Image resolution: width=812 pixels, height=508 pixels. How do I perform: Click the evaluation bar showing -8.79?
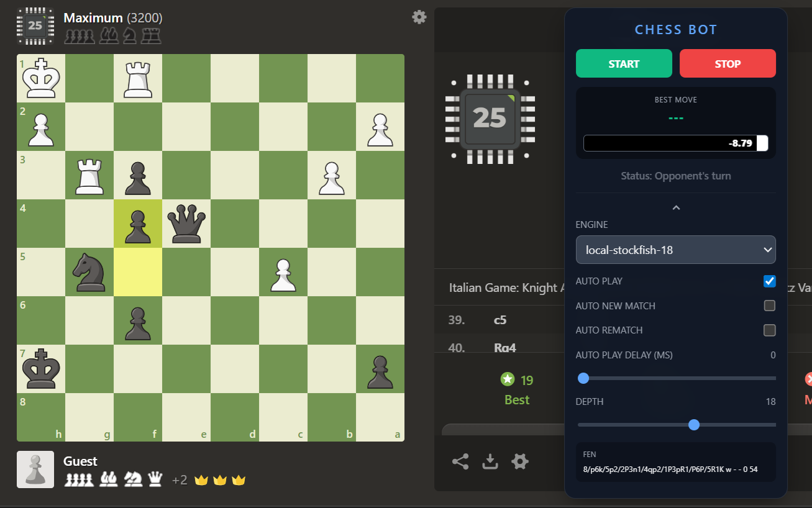tap(676, 143)
